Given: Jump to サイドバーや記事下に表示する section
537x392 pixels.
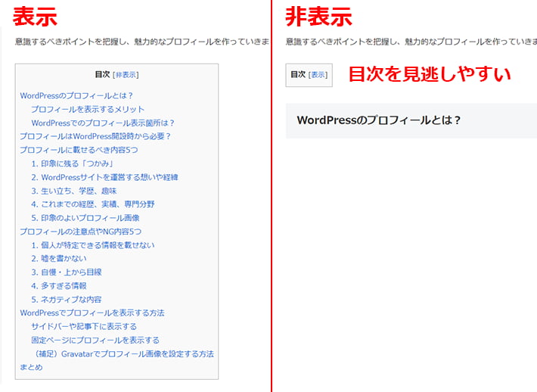Looking at the screenshot, I should [84, 327].
